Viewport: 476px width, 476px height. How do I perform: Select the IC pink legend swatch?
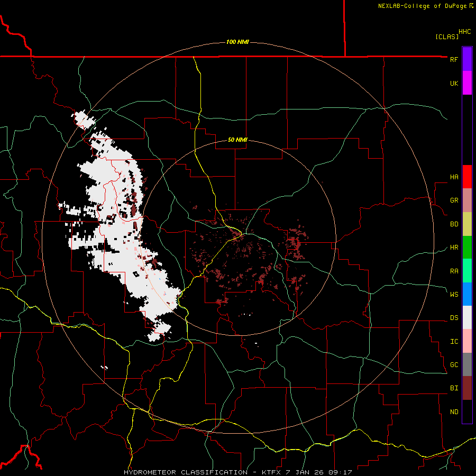(467, 341)
